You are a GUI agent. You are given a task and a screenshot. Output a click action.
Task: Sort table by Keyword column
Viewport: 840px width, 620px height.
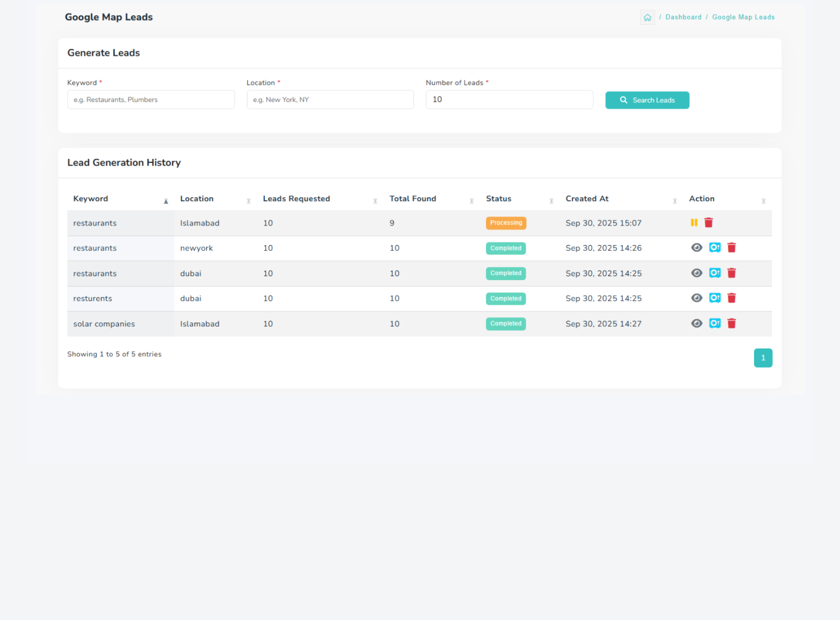tap(91, 199)
